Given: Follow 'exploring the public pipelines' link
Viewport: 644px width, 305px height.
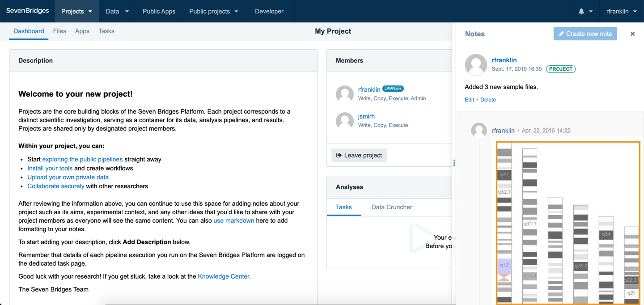Looking at the screenshot, I should tap(82, 159).
